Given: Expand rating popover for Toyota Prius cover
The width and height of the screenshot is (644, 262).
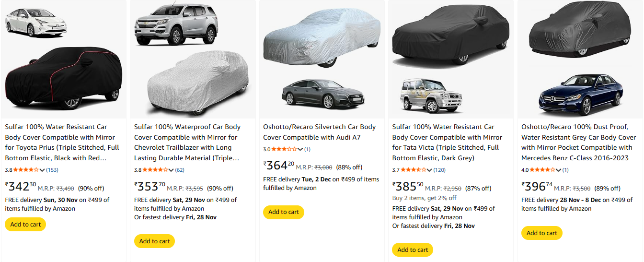Looking at the screenshot, I should pyautogui.click(x=42, y=170).
